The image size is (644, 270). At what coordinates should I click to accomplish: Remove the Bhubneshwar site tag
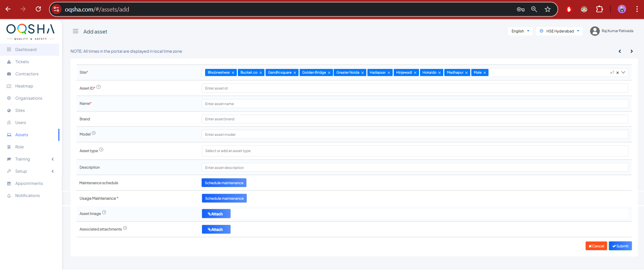click(x=233, y=73)
